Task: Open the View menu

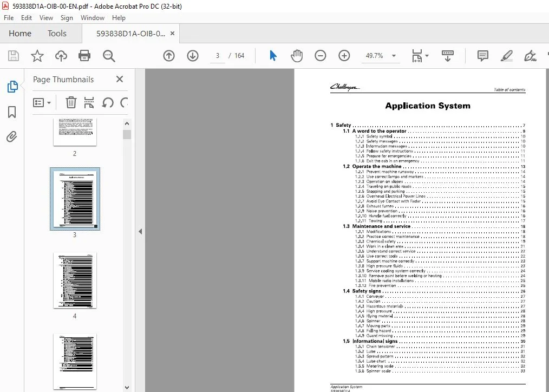Action: click(46, 17)
